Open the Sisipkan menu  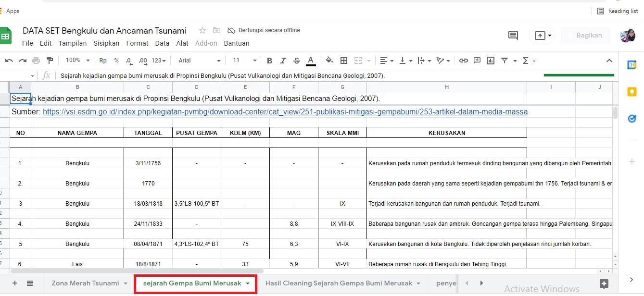click(106, 43)
